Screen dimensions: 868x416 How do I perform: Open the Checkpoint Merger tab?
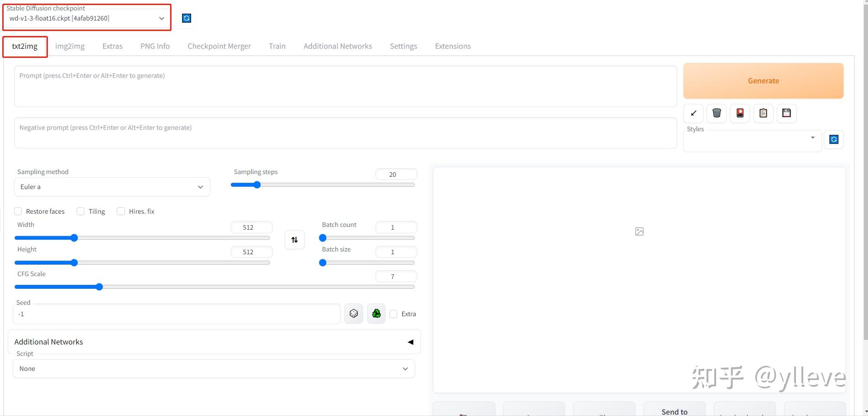[x=219, y=46]
